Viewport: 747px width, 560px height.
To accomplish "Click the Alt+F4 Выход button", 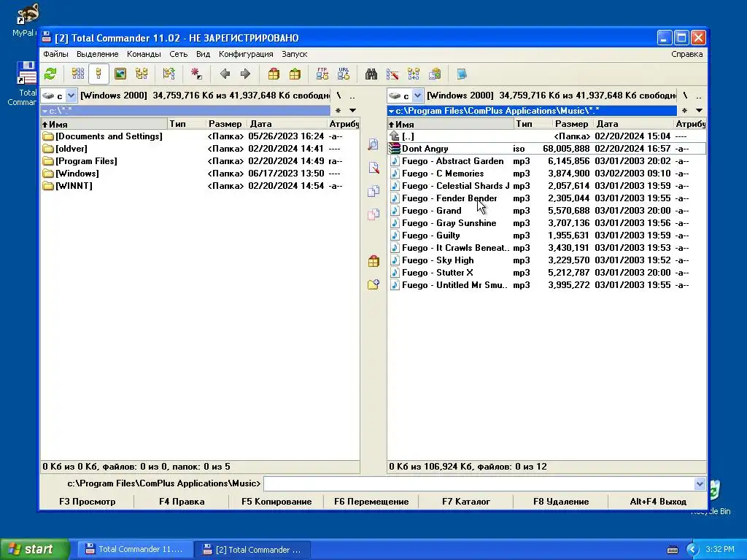I will pos(658,502).
